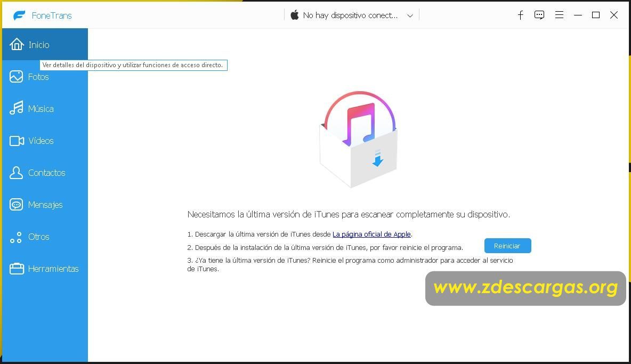This screenshot has height=364, width=631.
Task: Click the person icon beside Contactos
Action: point(16,173)
